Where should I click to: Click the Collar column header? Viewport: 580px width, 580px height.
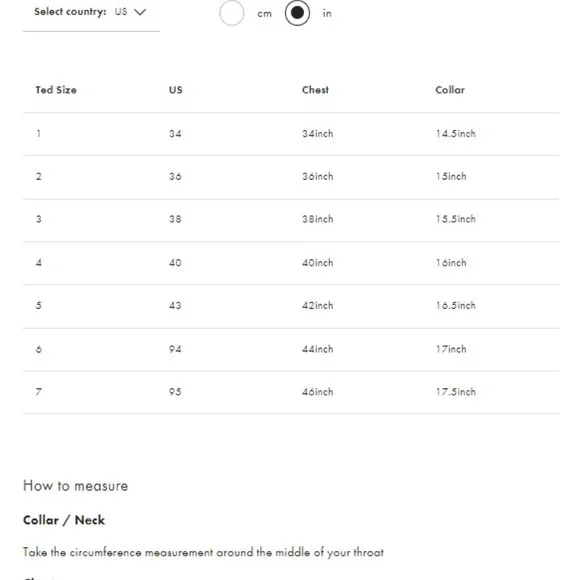(x=450, y=90)
